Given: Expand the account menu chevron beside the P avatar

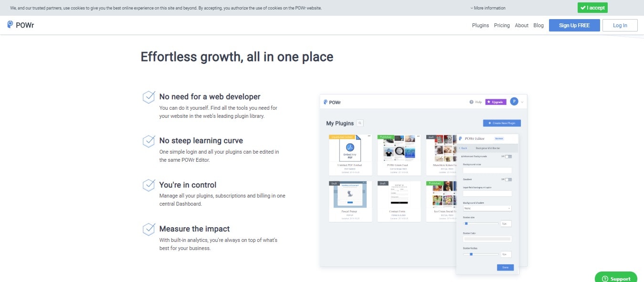Looking at the screenshot, I should pos(522,102).
